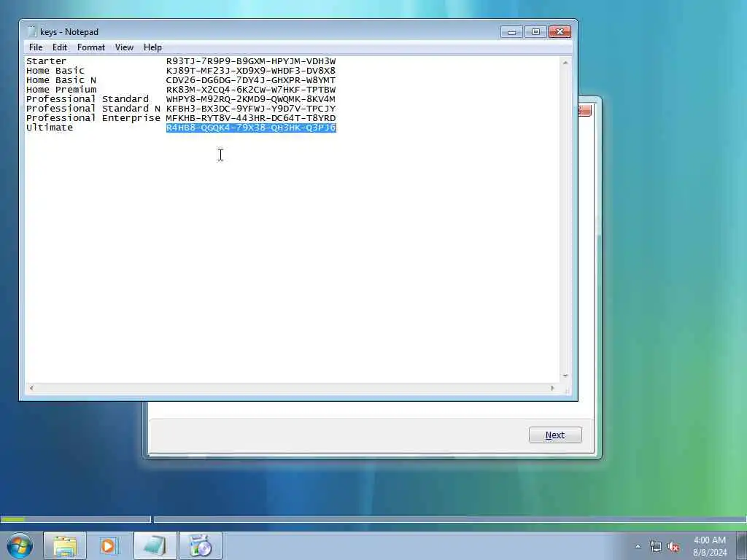Screen dimensions: 747x560
Task: Click the vertical scrollbar up arrow
Action: click(565, 63)
